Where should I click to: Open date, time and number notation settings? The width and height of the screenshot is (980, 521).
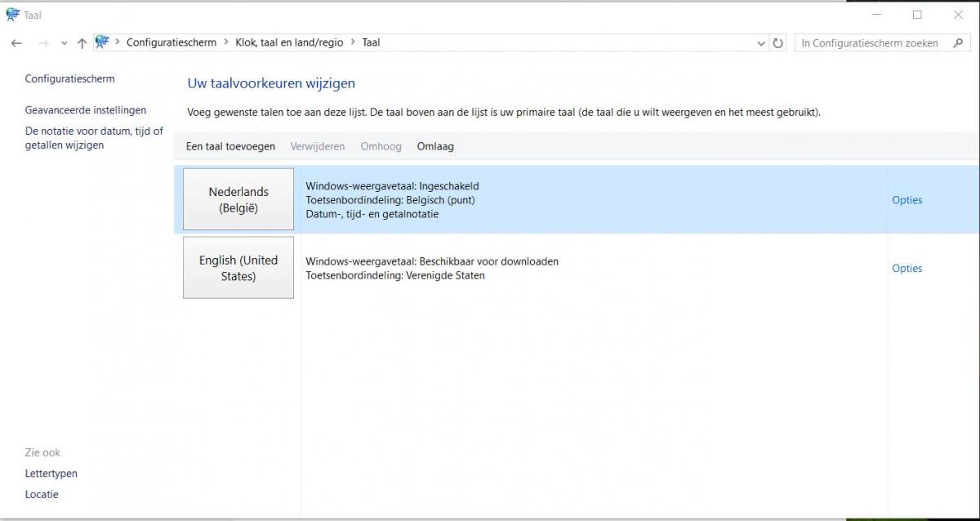tap(94, 138)
